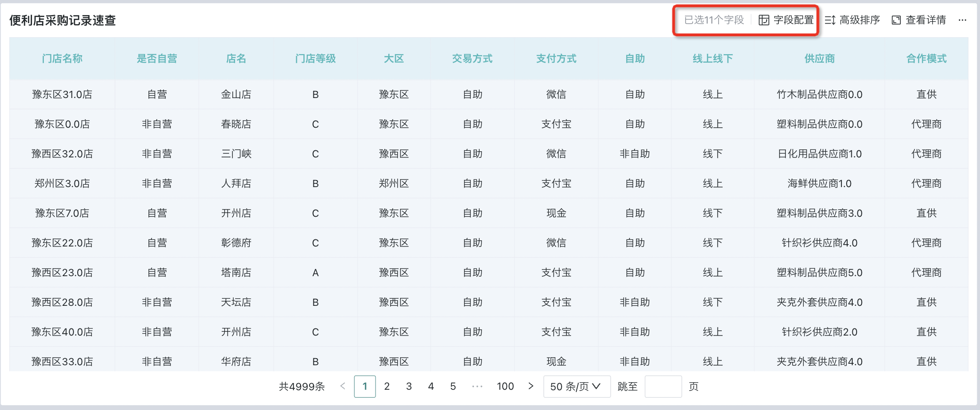Click the 人拜店 store name cell

click(x=236, y=183)
